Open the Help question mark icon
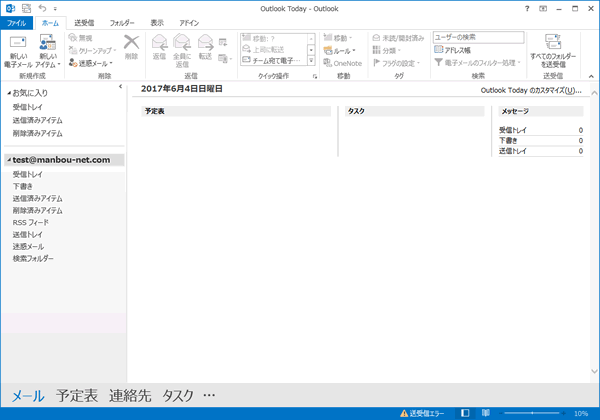600x420 pixels. point(527,8)
